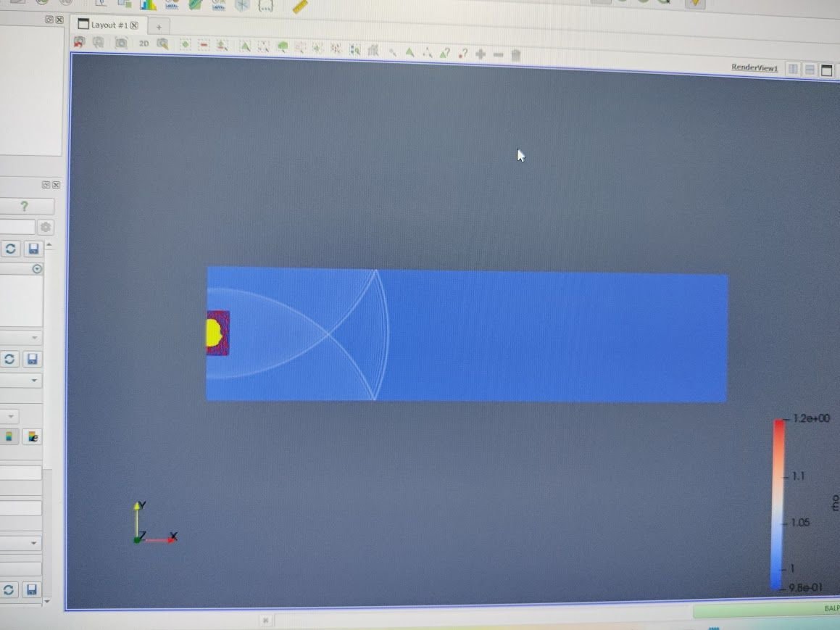Open the dropdown below the middle reload button
The image size is (840, 630).
point(21,381)
